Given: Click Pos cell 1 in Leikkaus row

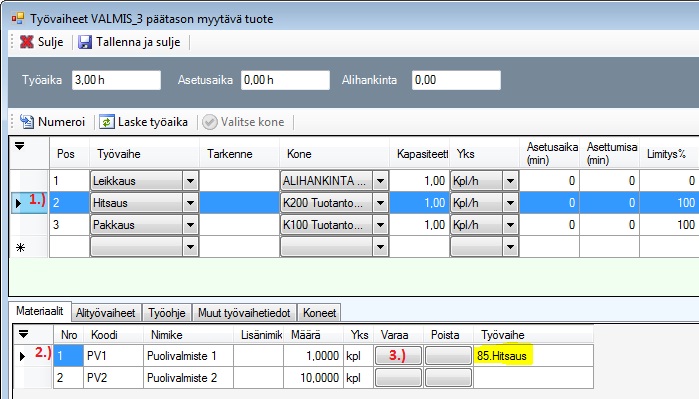Looking at the screenshot, I should coord(69,181).
